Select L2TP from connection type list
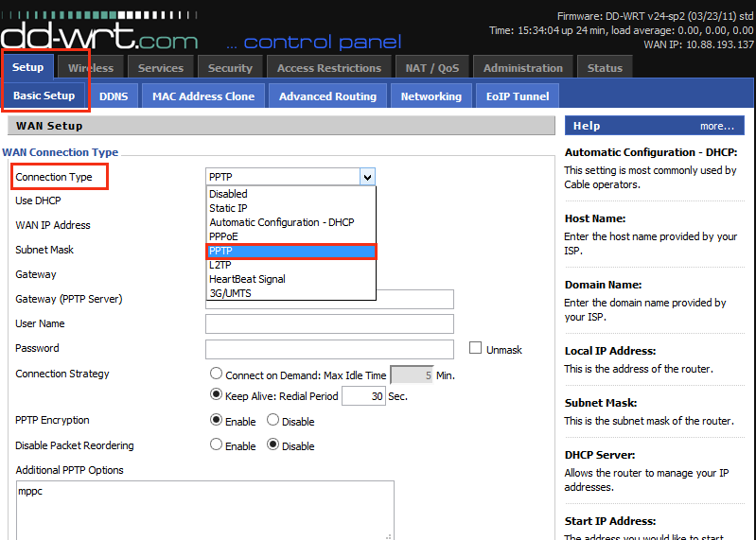Viewport: 756px width, 540px height. [x=220, y=265]
